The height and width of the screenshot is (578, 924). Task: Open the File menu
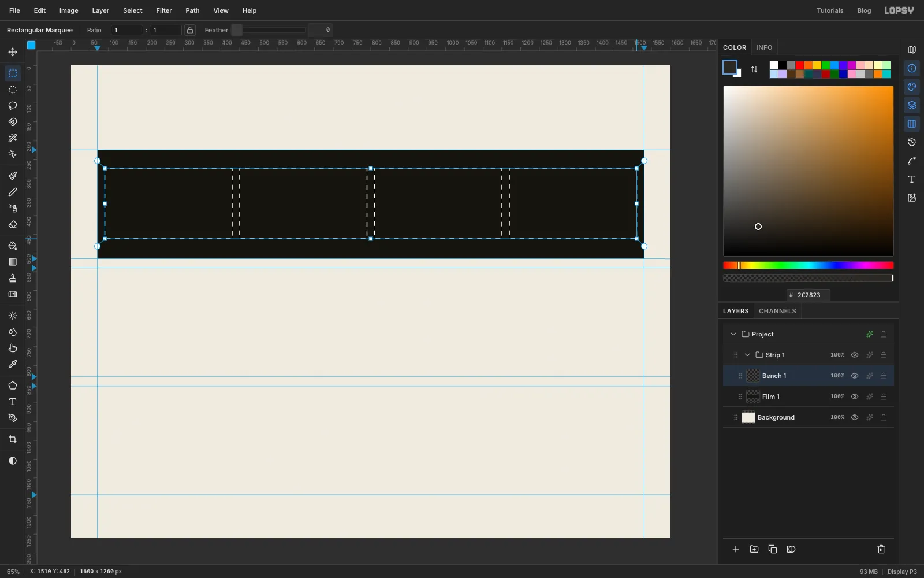pyautogui.click(x=14, y=10)
